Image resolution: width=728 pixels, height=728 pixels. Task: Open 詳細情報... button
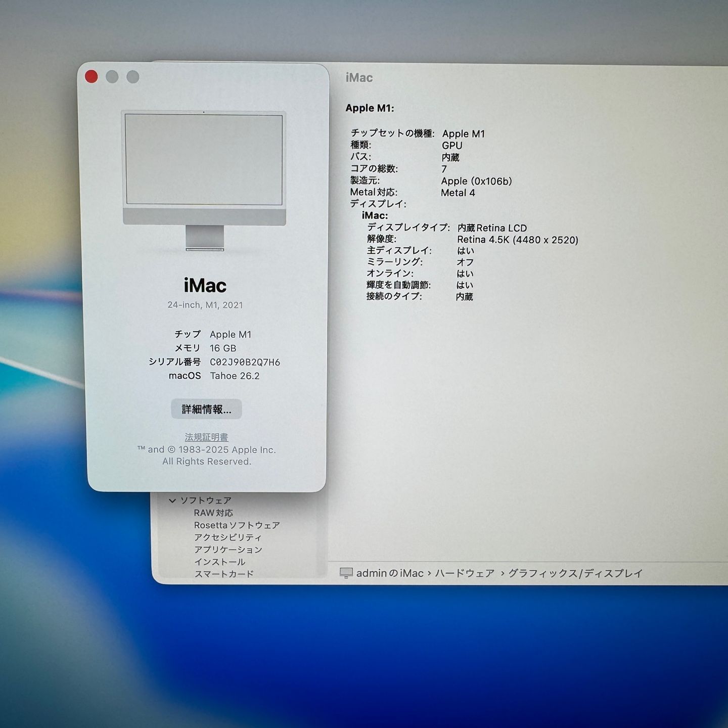coord(206,409)
